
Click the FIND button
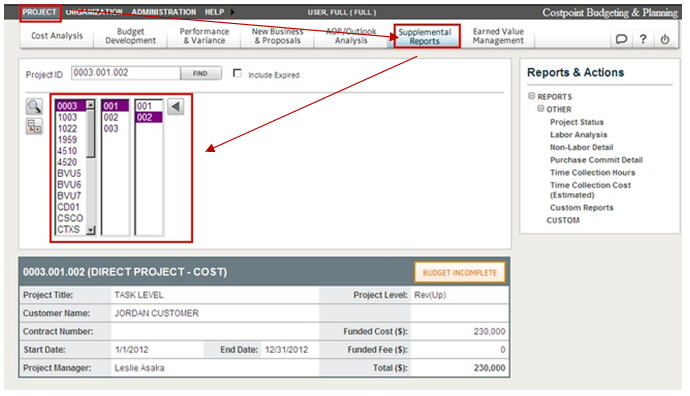point(201,73)
